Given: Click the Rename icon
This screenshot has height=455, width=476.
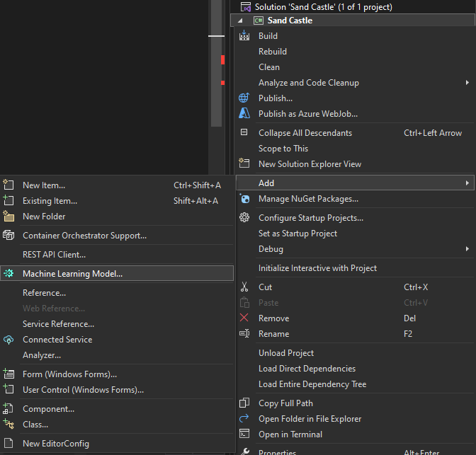Looking at the screenshot, I should (x=244, y=334).
